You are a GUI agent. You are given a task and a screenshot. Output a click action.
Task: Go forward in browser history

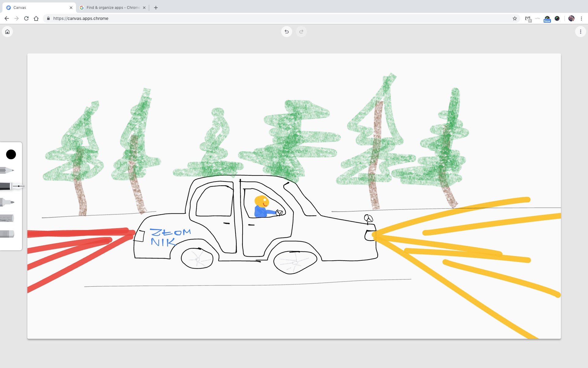[17, 18]
